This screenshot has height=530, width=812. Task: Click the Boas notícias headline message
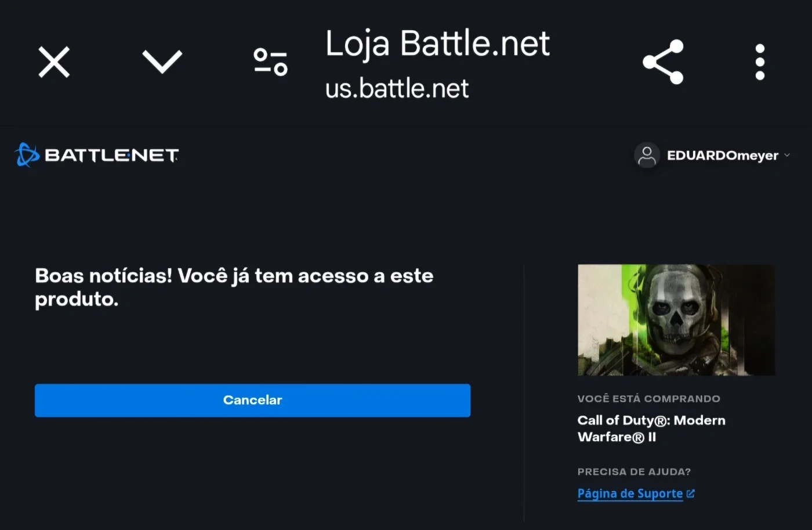coord(234,287)
